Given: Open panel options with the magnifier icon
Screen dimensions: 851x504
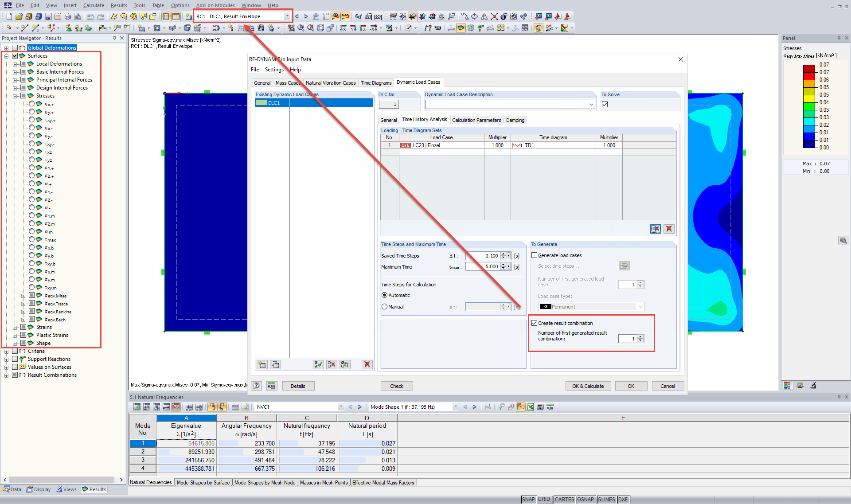Looking at the screenshot, I should pos(843,240).
